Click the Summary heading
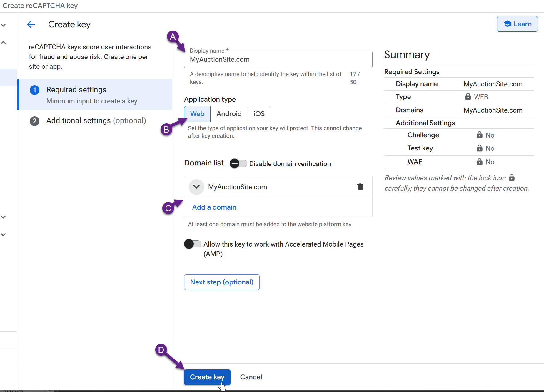 click(x=407, y=55)
